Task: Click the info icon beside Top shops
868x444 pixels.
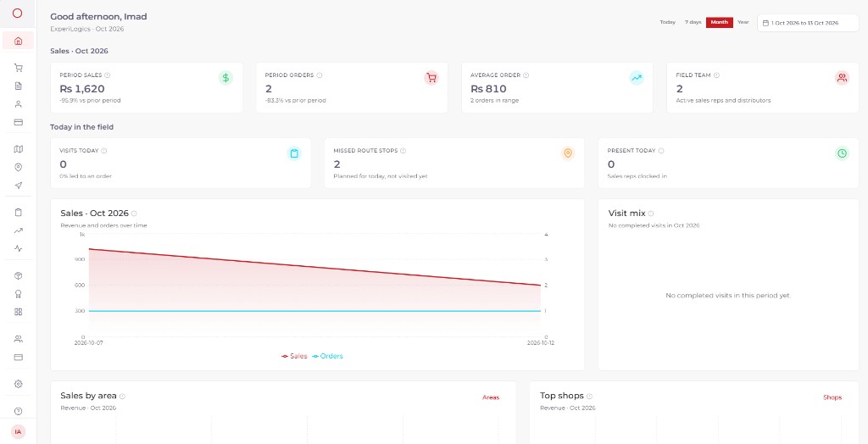Action: (590, 397)
